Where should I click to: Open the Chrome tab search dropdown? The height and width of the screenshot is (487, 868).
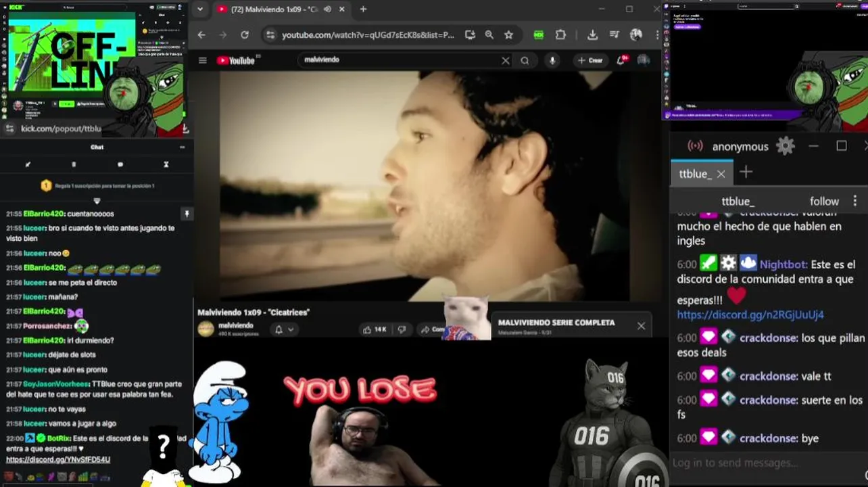199,9
